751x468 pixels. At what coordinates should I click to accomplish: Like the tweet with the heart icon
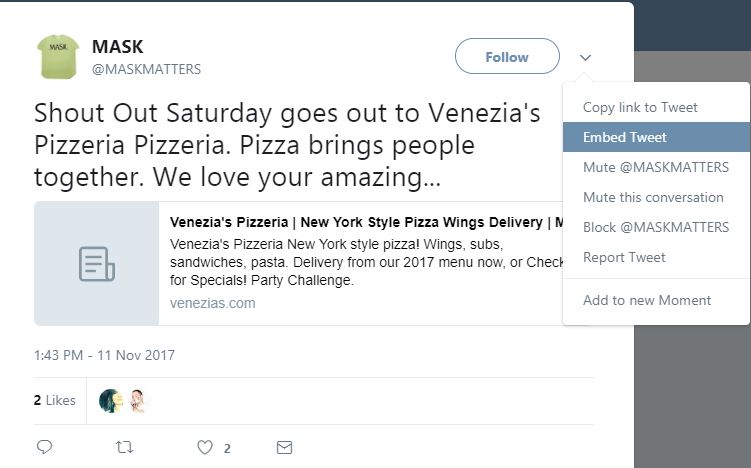pyautogui.click(x=205, y=447)
